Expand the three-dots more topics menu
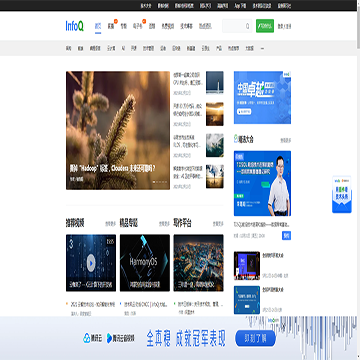 (262, 48)
